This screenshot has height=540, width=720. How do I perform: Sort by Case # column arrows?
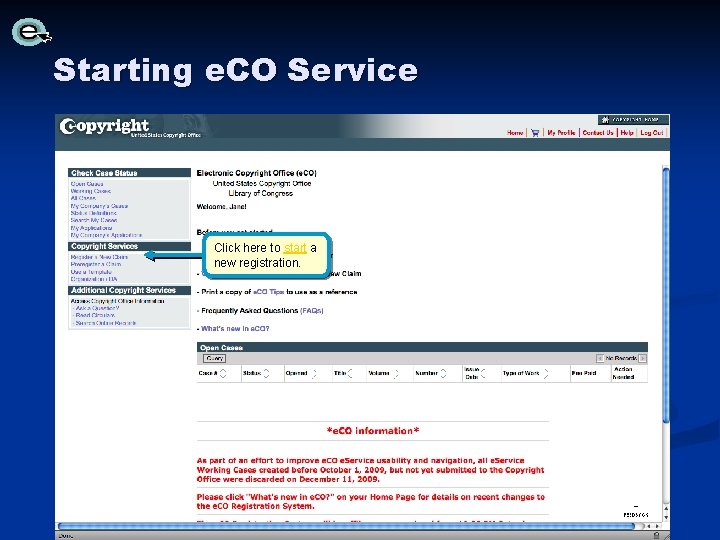tap(223, 373)
